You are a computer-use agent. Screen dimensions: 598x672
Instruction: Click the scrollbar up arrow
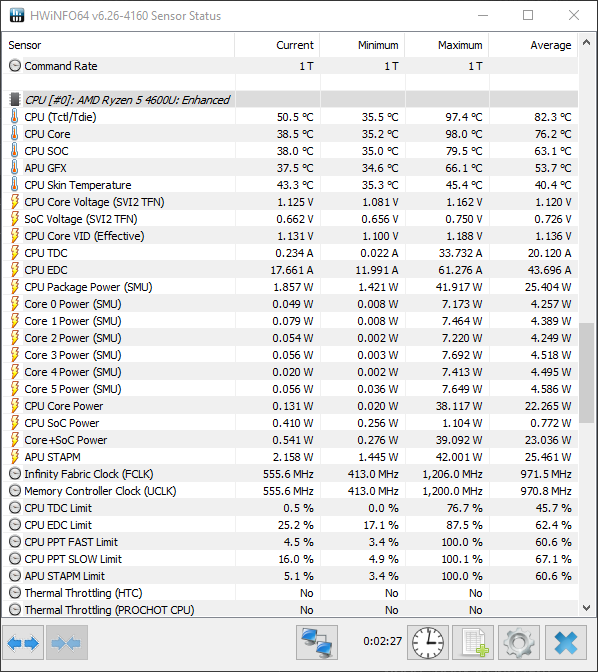(586, 42)
